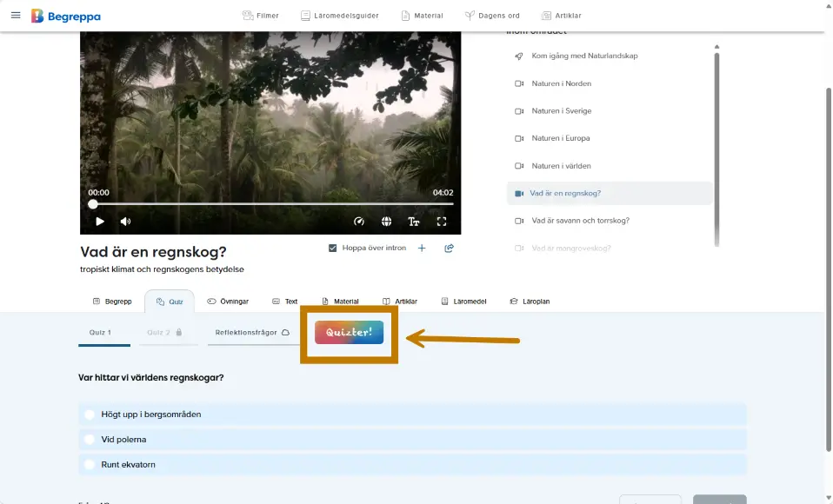The height and width of the screenshot is (504, 833).
Task: Switch to the Övningar tab
Action: (228, 302)
